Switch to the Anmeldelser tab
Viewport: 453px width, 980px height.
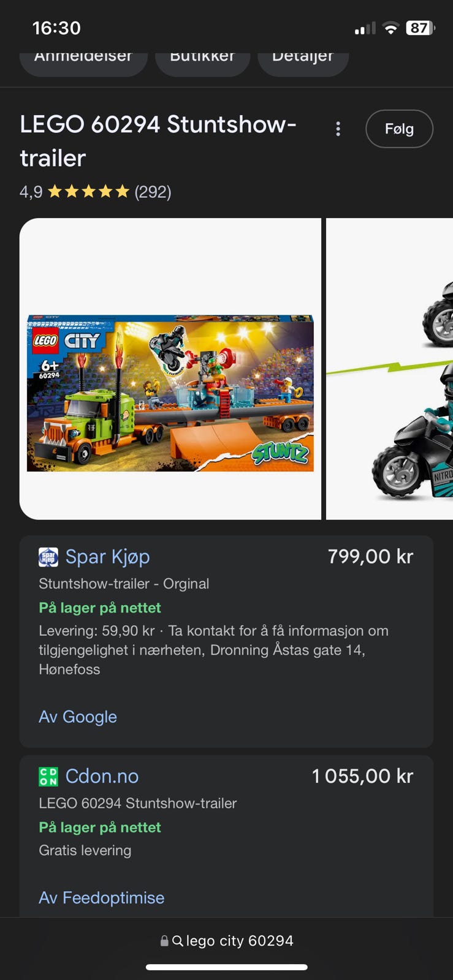click(83, 59)
